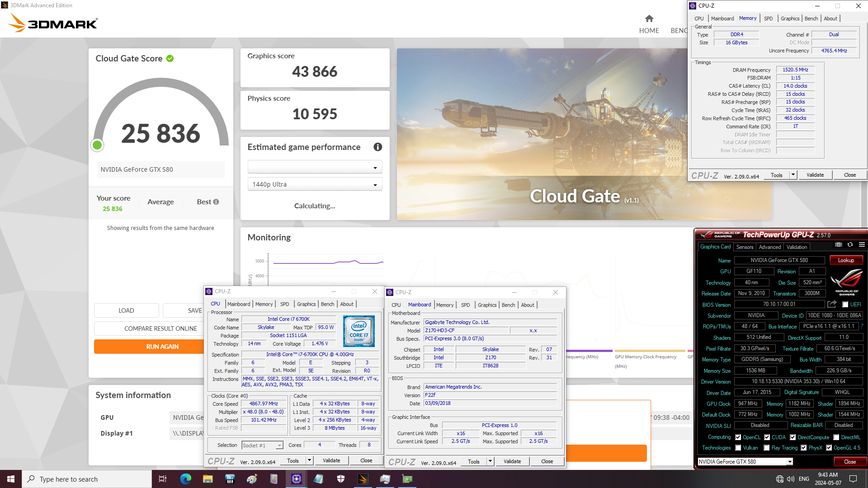The height and width of the screenshot is (488, 868).
Task: Toggle the DirectCompute checkbox
Action: [x=793, y=437]
